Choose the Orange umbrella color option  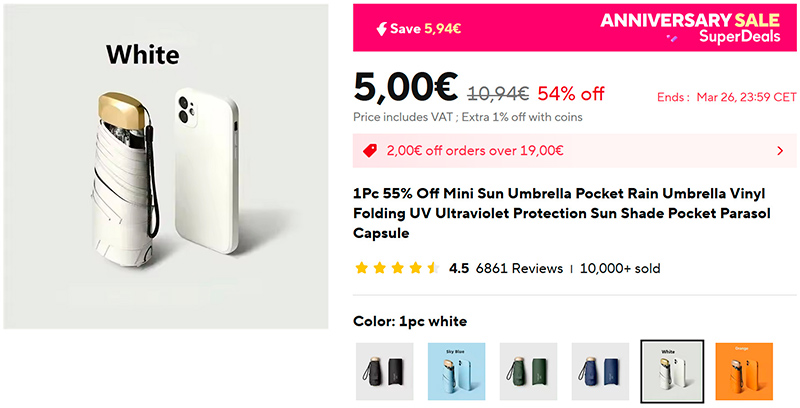click(x=744, y=371)
